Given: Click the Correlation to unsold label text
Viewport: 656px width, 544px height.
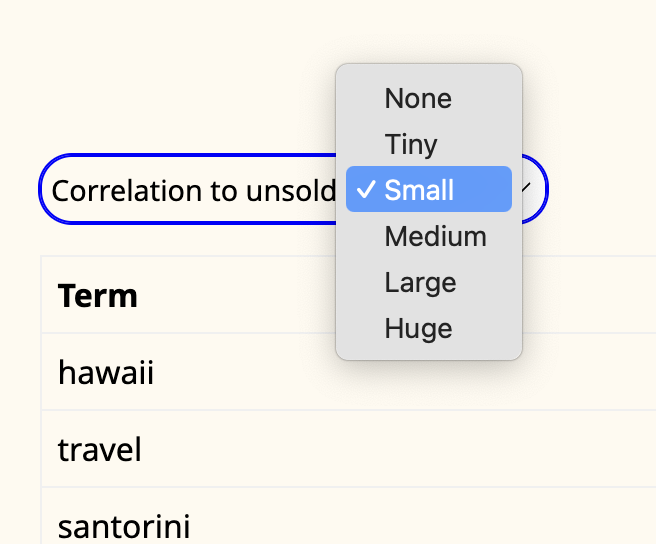Looking at the screenshot, I should tap(193, 191).
